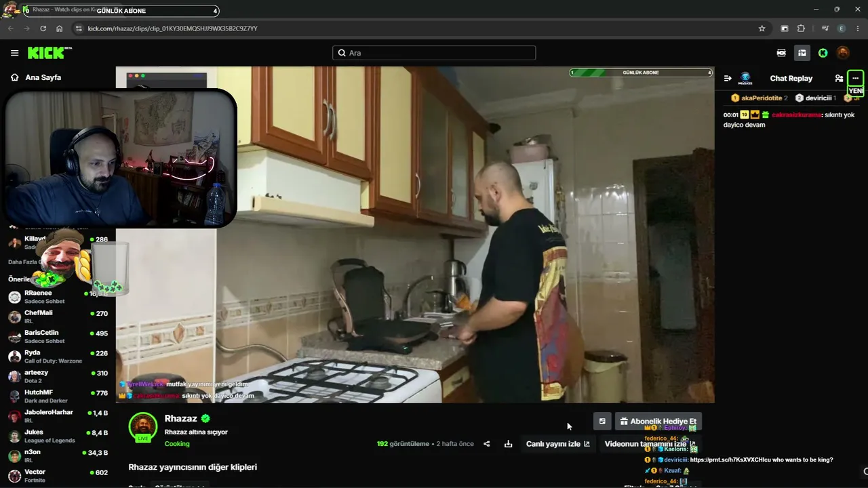The image size is (868, 488).
Task: Click RRaenee sidebar avatar
Action: 14,297
